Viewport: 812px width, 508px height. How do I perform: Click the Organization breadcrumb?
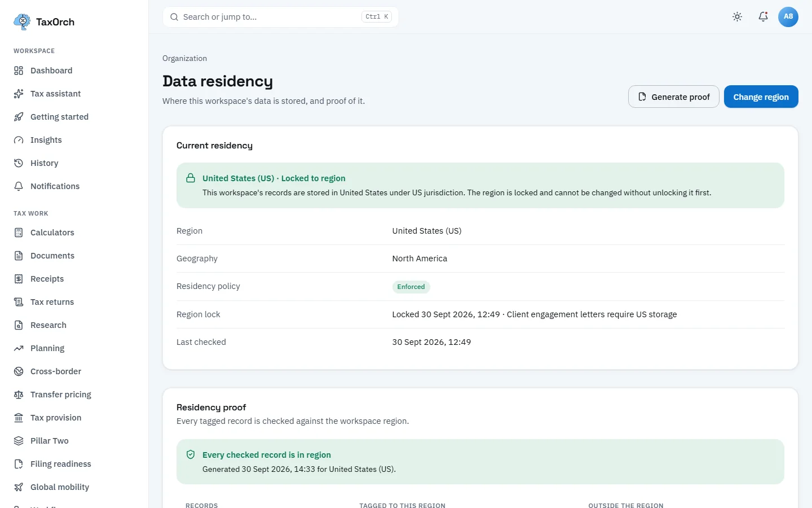tap(184, 58)
